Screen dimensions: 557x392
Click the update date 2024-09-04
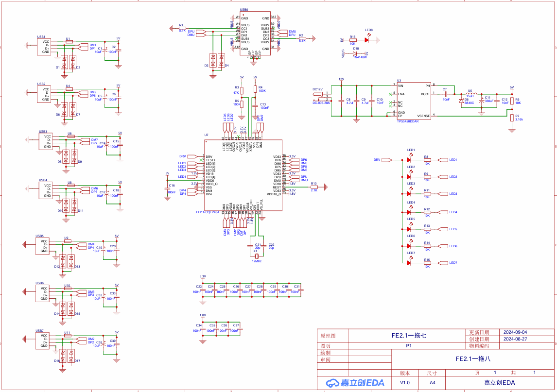(x=515, y=332)
